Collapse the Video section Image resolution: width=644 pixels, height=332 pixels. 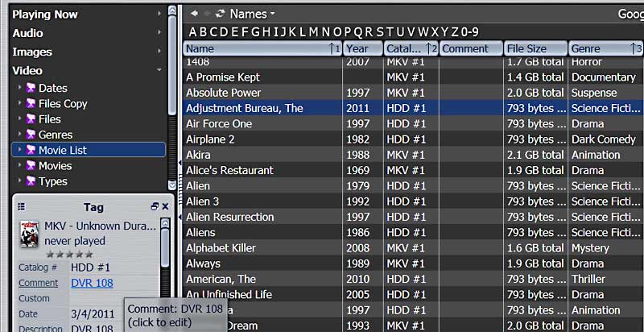(159, 71)
